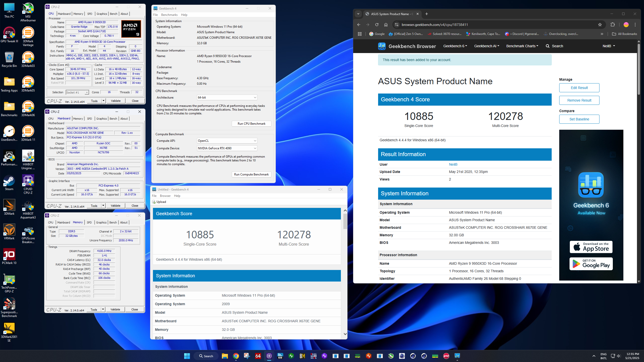
Task: Click the taskbar clock and date
Action: (x=632, y=356)
